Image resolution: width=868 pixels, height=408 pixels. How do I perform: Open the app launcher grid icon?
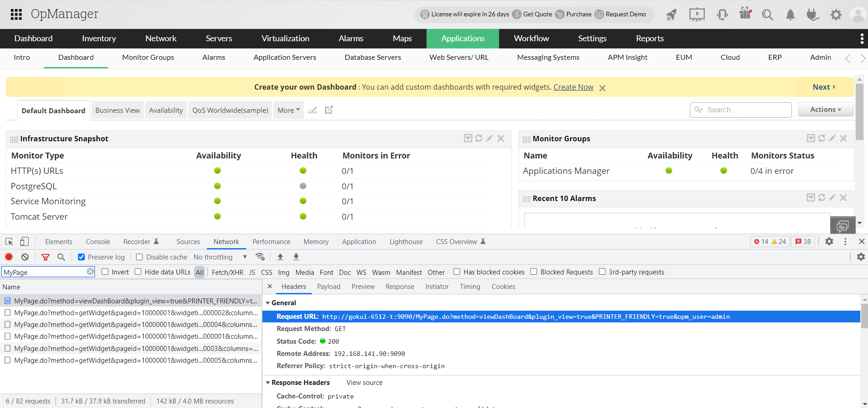tap(16, 14)
